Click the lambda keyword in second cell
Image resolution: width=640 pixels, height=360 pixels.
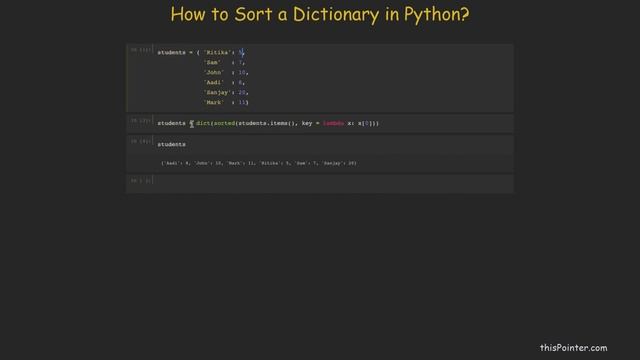[x=333, y=123]
